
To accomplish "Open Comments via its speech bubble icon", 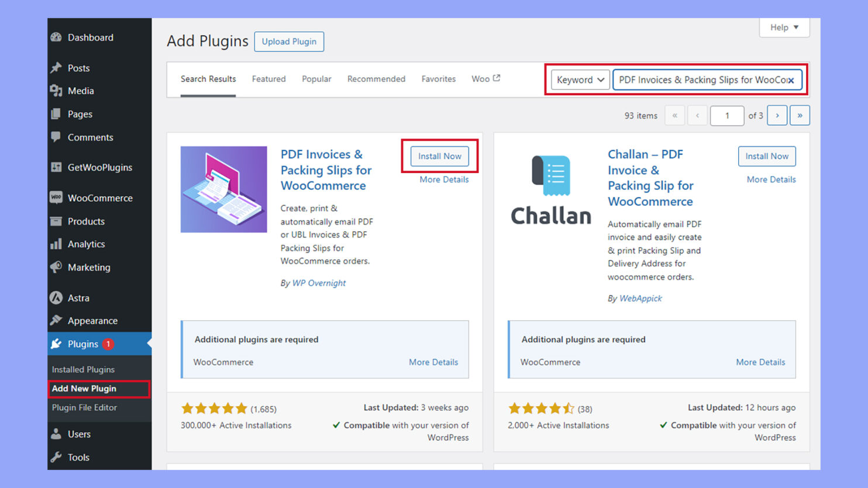I will pos(56,137).
